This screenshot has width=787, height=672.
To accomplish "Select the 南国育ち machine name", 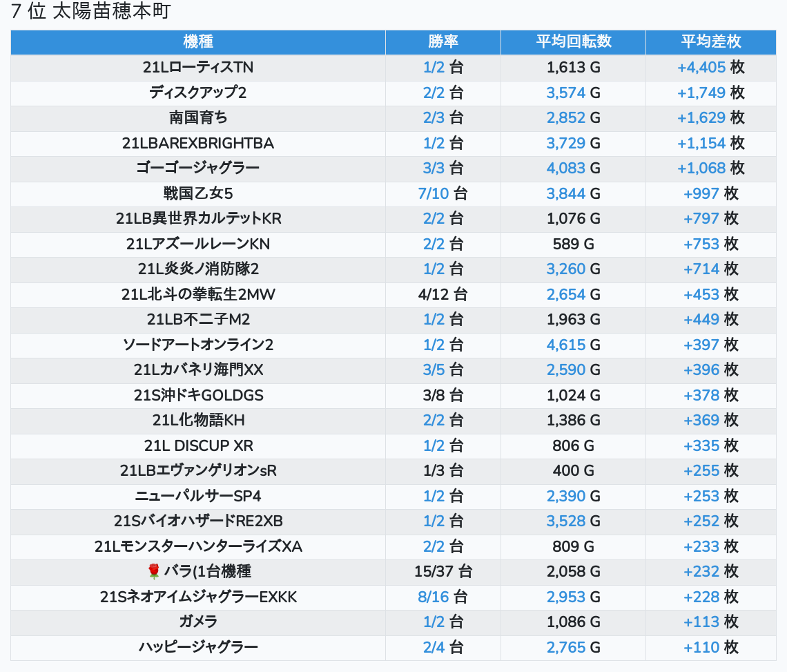I will (197, 117).
